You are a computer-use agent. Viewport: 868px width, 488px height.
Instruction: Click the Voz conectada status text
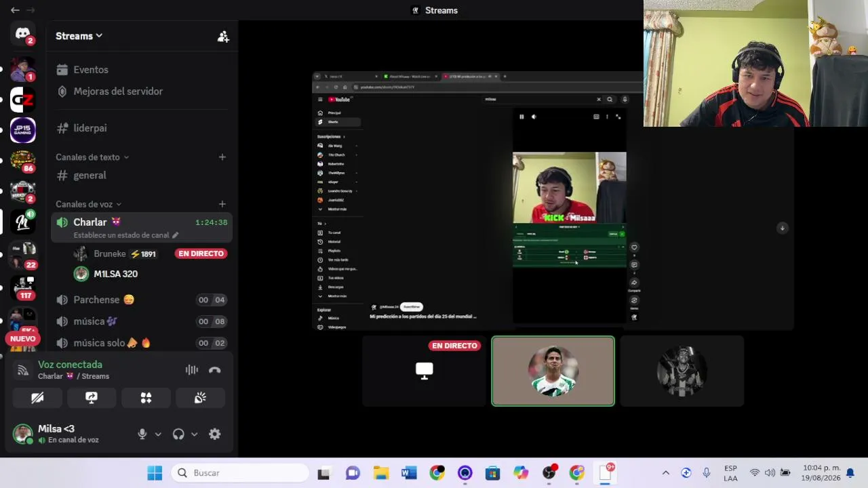(x=70, y=365)
